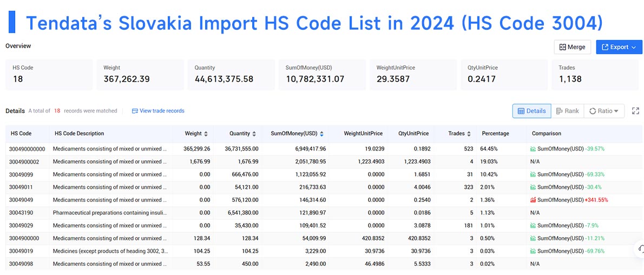The width and height of the screenshot is (644, 275).
Task: Click the Merge button
Action: coord(572,47)
